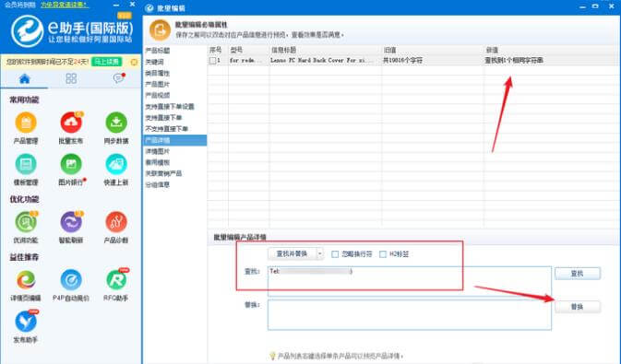The width and height of the screenshot is (621, 364).
Task: Tick the checkbox for product row 1
Action: 212,61
